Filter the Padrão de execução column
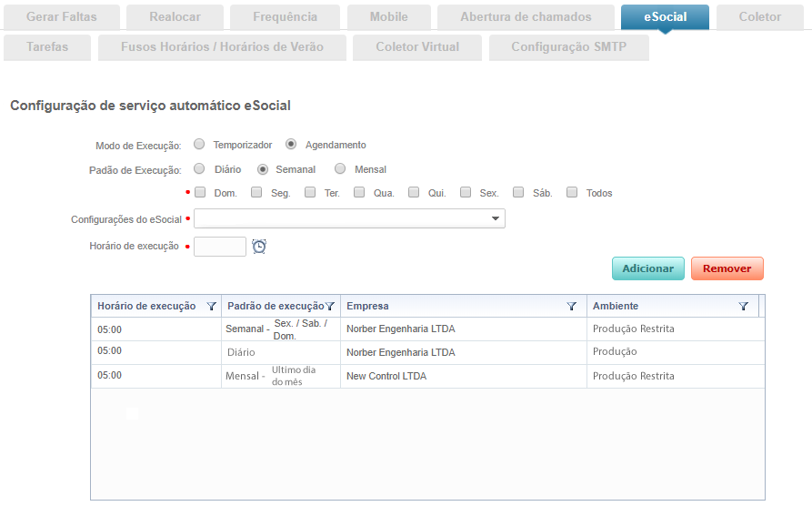 pos(331,307)
